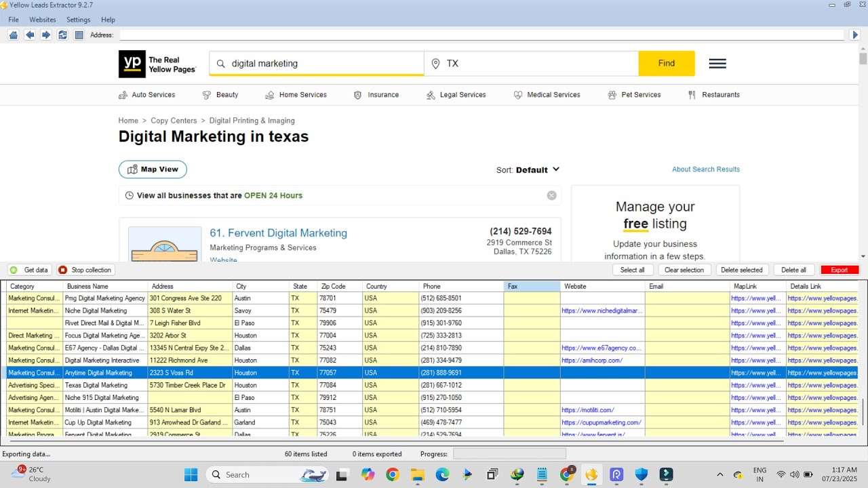Open the Windows Start button
This screenshot has height=488, width=868.
[191, 474]
